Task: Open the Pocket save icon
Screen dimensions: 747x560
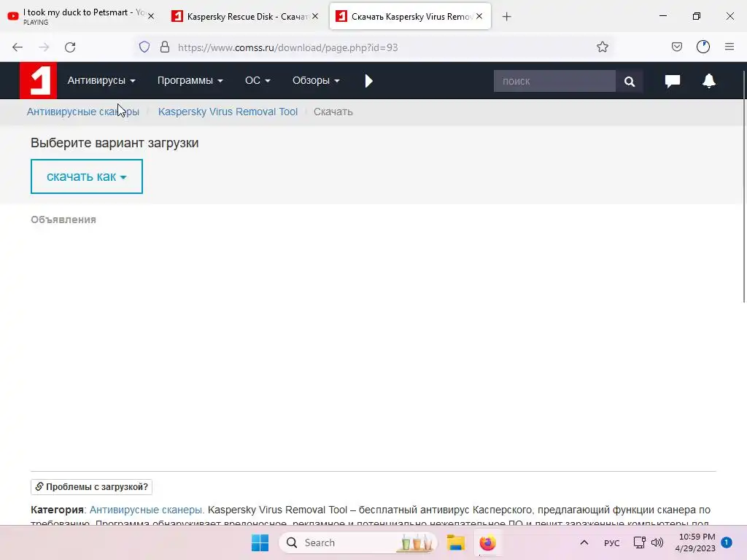Action: (677, 47)
